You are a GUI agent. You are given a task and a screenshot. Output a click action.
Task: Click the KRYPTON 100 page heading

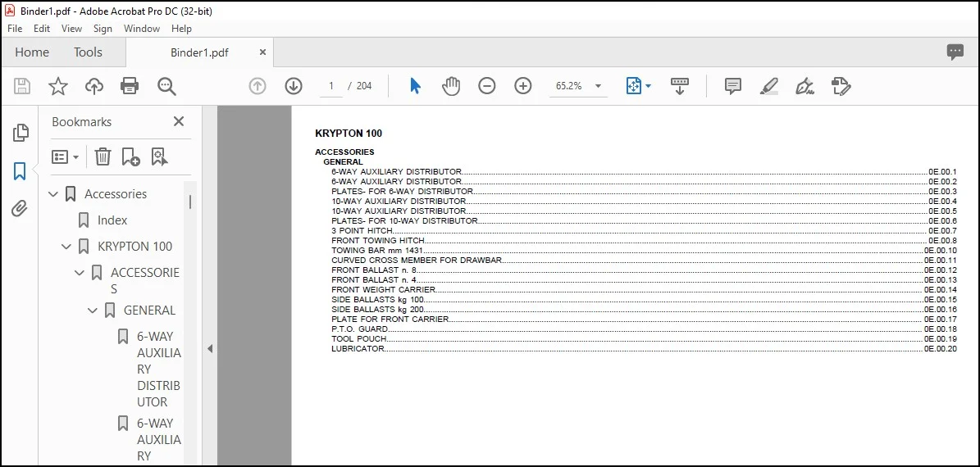[349, 133]
